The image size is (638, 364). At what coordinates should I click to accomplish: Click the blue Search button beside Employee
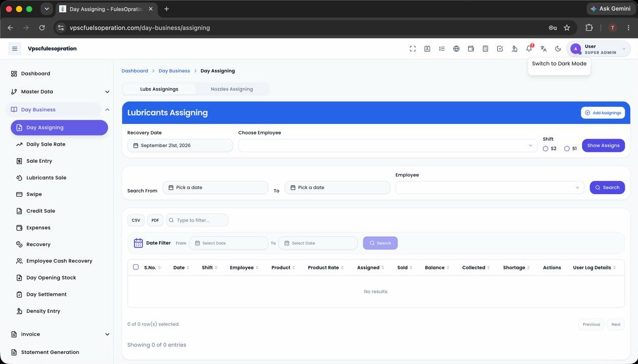click(x=607, y=188)
